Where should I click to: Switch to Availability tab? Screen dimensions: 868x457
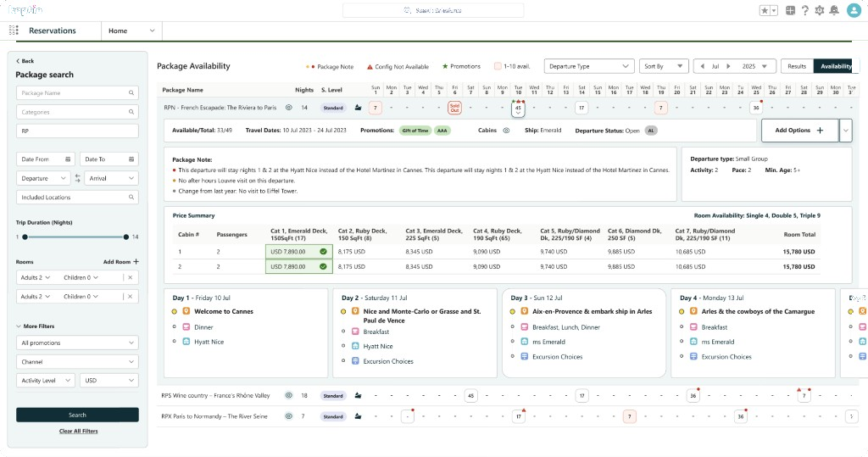click(836, 66)
